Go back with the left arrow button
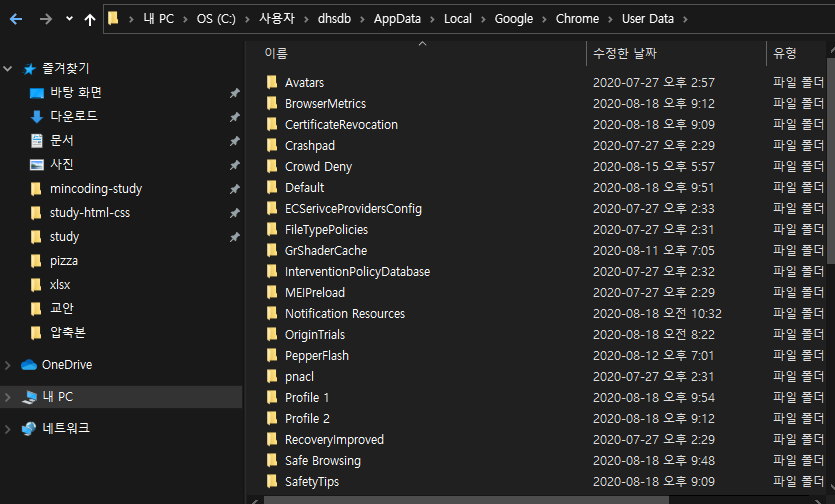This screenshot has height=504, width=835. click(16, 19)
